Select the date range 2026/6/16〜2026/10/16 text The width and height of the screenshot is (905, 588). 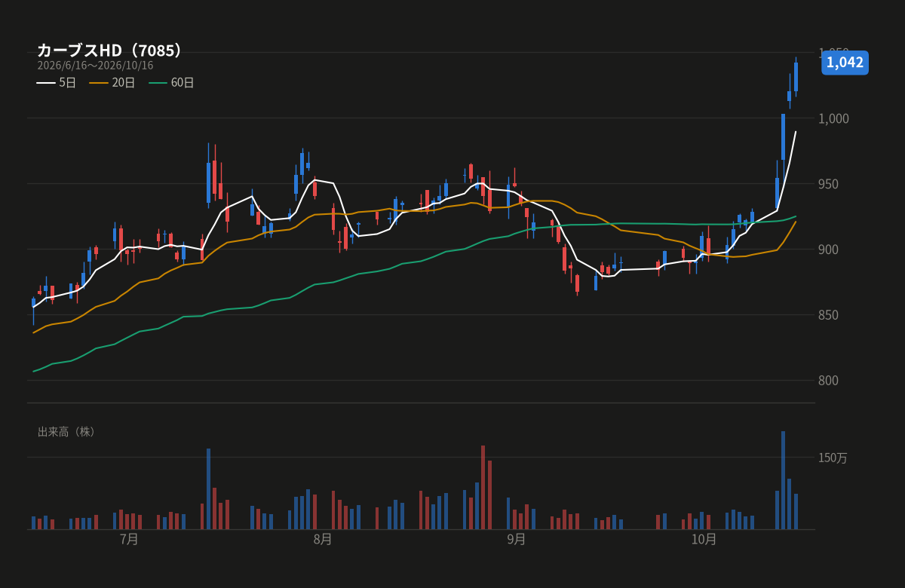pyautogui.click(x=95, y=66)
